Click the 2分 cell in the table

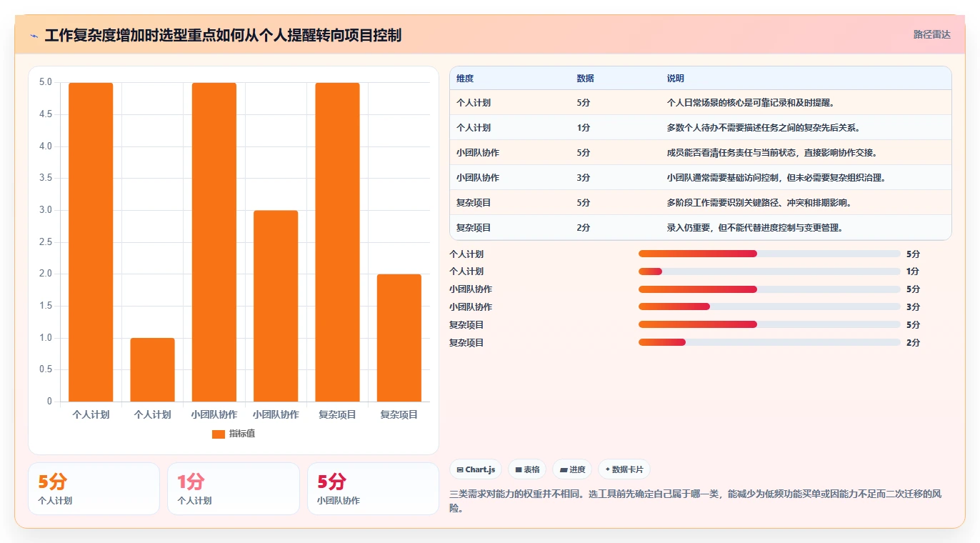pyautogui.click(x=584, y=228)
